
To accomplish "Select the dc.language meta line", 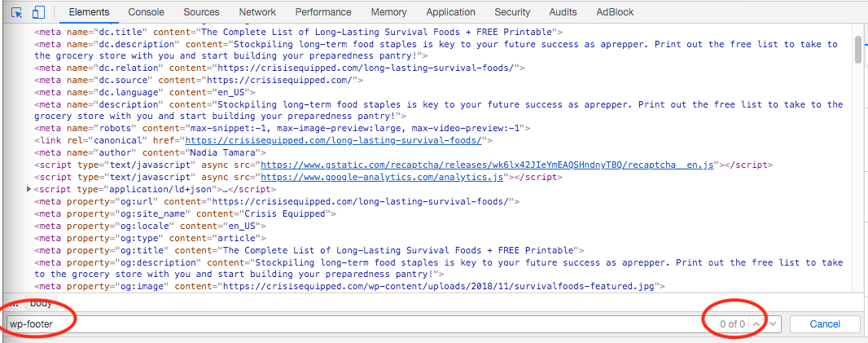I will [x=144, y=92].
